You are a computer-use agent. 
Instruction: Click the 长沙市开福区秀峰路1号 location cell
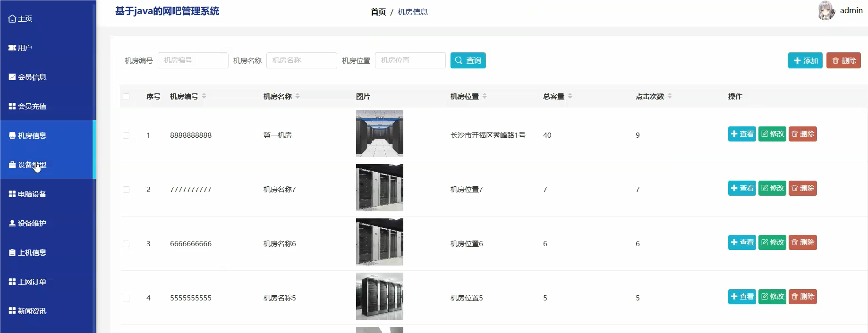pos(488,135)
